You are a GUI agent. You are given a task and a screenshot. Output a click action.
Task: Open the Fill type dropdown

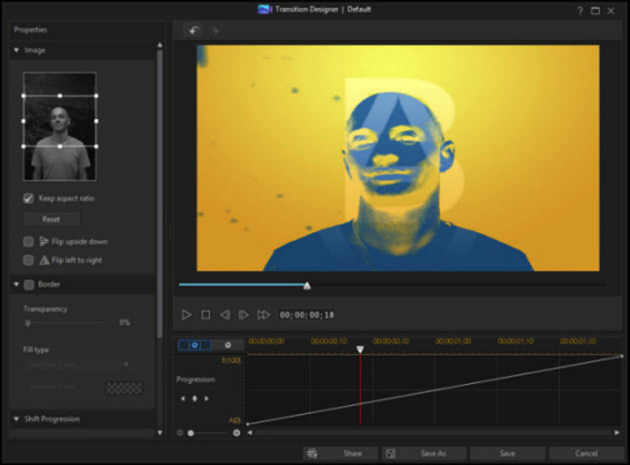[x=77, y=365]
